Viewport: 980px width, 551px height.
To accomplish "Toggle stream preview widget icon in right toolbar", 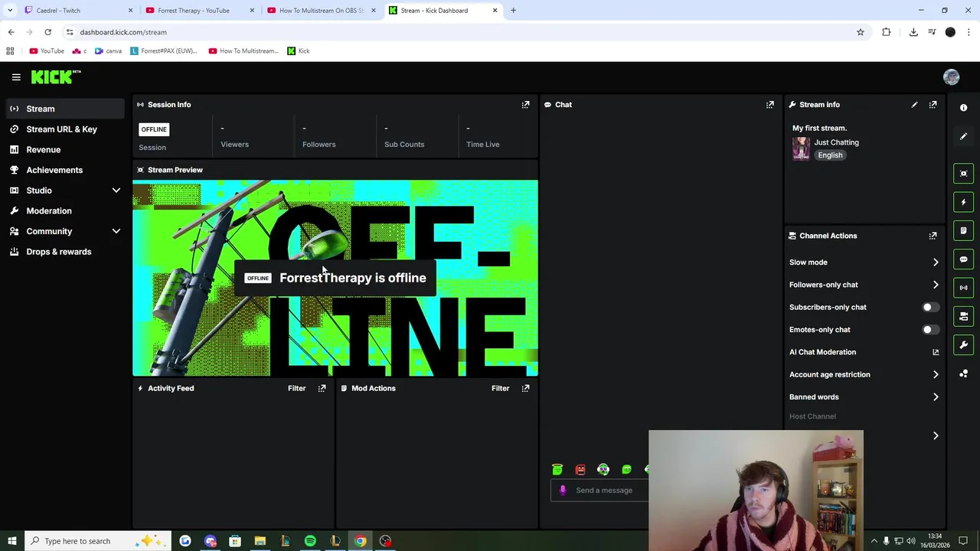I will click(x=963, y=173).
